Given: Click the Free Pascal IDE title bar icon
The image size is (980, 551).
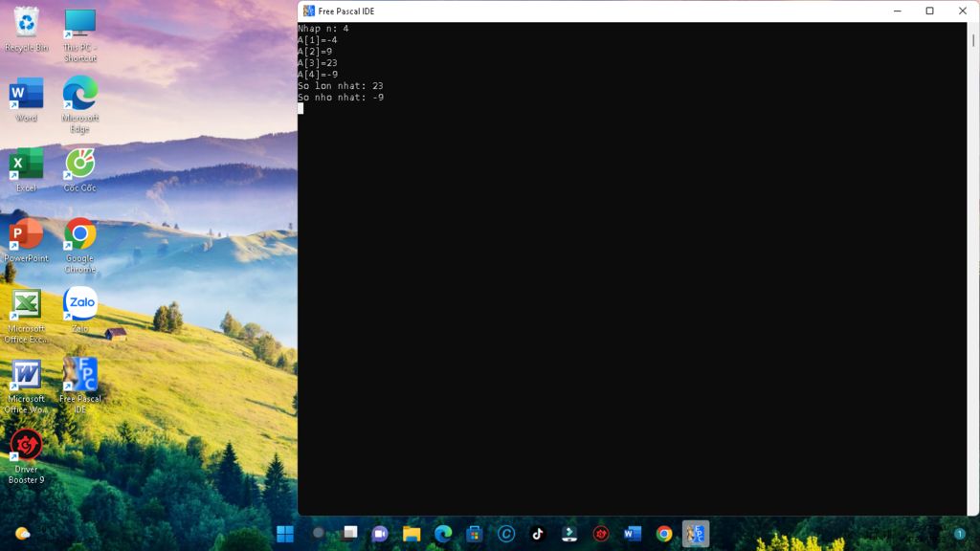Looking at the screenshot, I should click(x=309, y=11).
